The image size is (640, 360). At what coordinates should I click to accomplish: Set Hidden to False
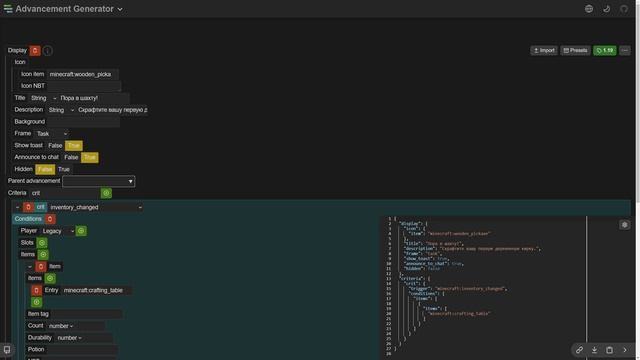45,169
